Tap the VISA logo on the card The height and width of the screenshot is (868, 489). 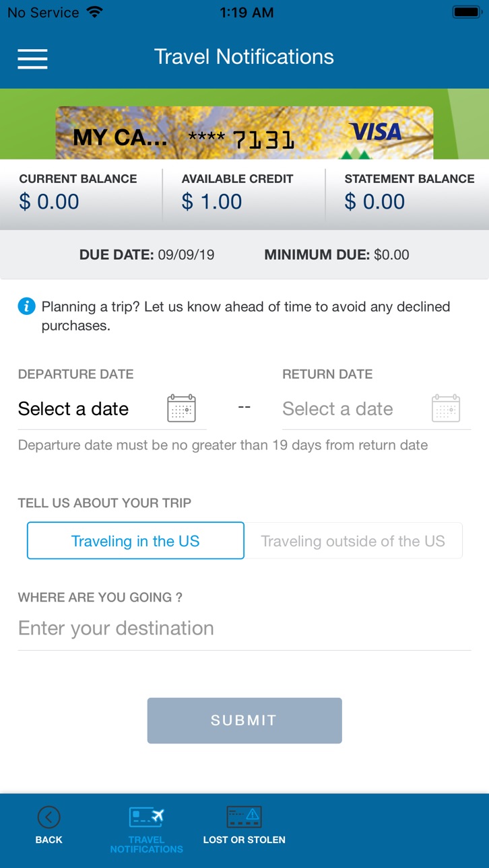pyautogui.click(x=376, y=132)
